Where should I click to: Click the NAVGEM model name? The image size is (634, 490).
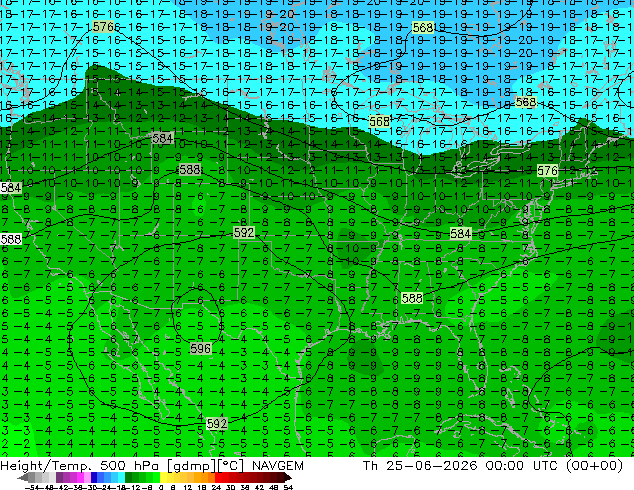tap(278, 466)
